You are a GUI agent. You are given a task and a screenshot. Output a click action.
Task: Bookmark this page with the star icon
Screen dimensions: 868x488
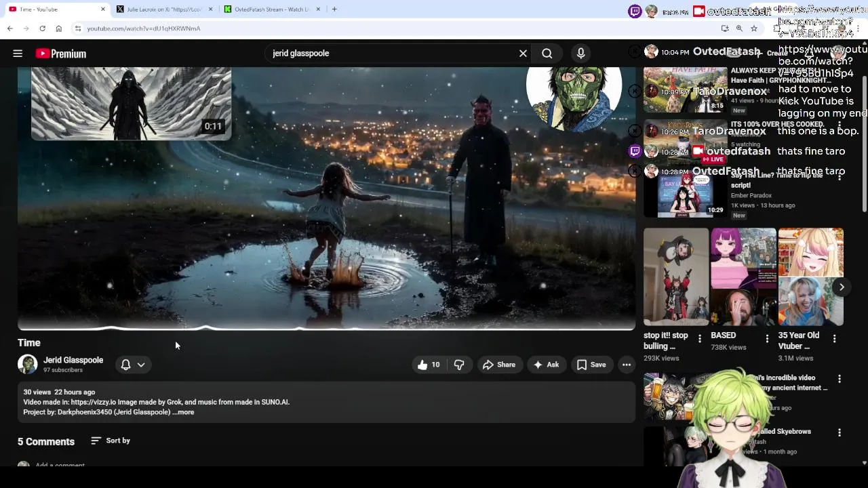754,28
